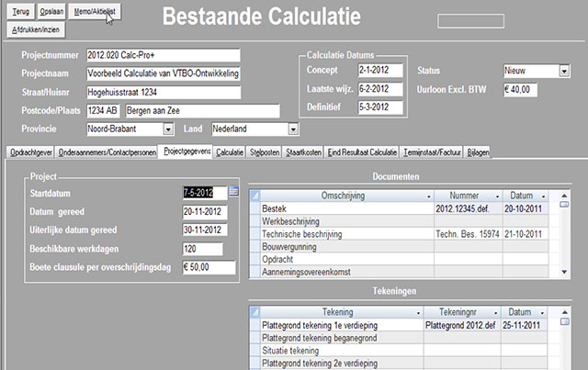
Task: Click the Tekeningen scrollbar thumb
Action: point(564,321)
